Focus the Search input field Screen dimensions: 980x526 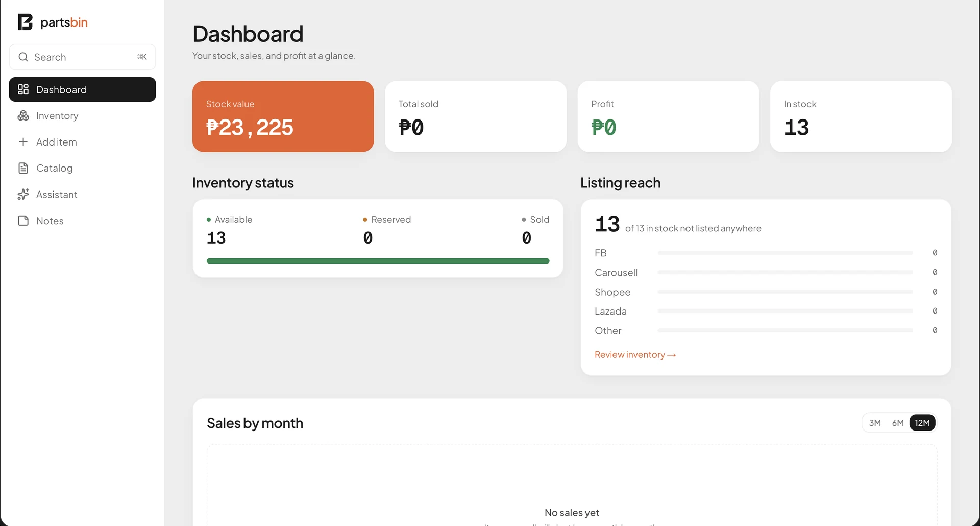coord(82,57)
